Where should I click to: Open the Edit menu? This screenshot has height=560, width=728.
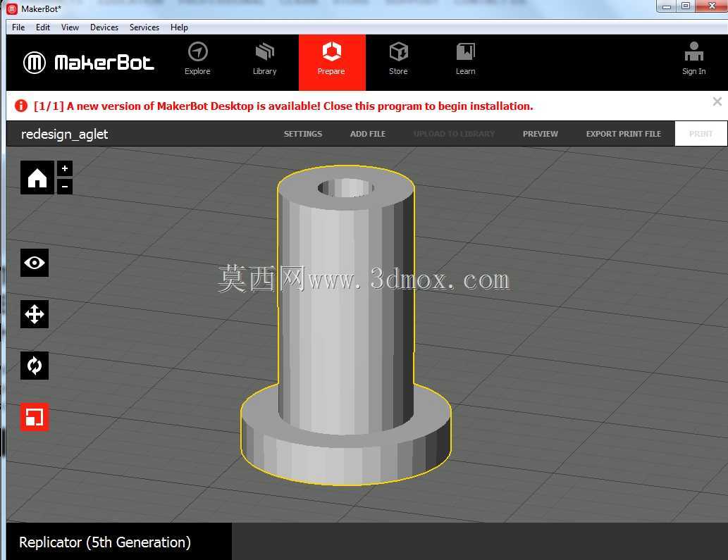pos(43,27)
